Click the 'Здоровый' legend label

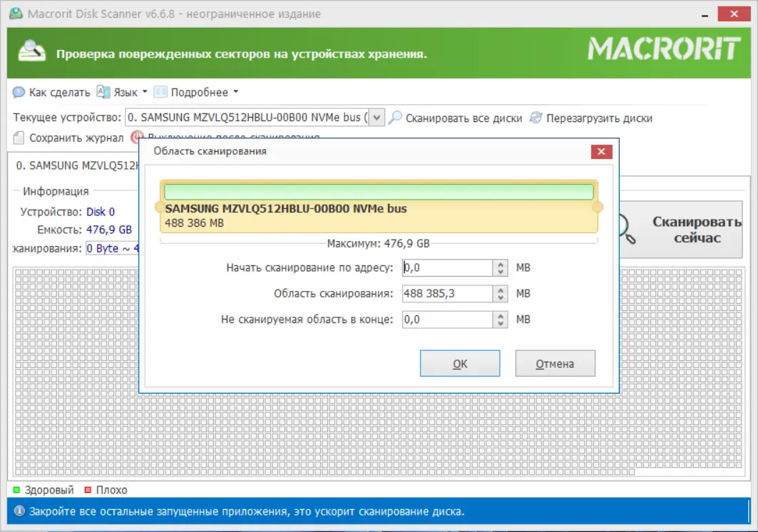click(x=49, y=490)
